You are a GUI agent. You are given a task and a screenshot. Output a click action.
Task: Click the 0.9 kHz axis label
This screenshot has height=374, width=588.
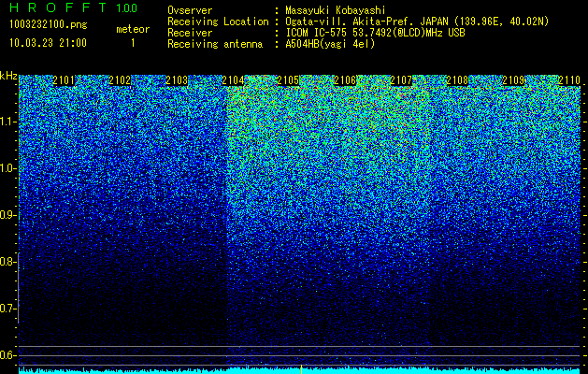(8, 215)
